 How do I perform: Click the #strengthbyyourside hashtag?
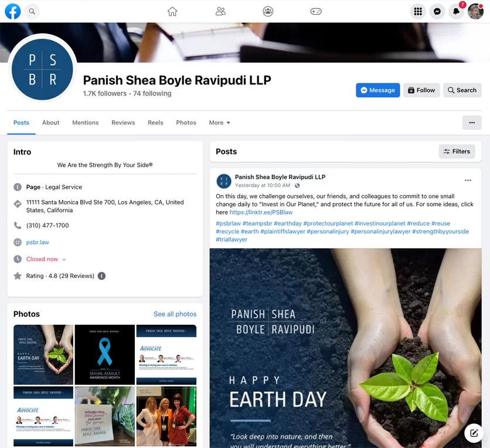point(440,232)
